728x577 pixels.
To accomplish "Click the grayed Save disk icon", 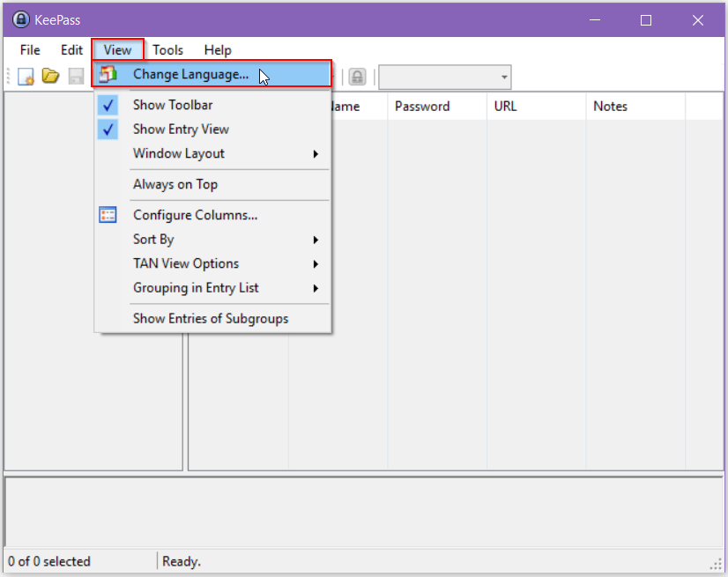I will click(x=76, y=76).
